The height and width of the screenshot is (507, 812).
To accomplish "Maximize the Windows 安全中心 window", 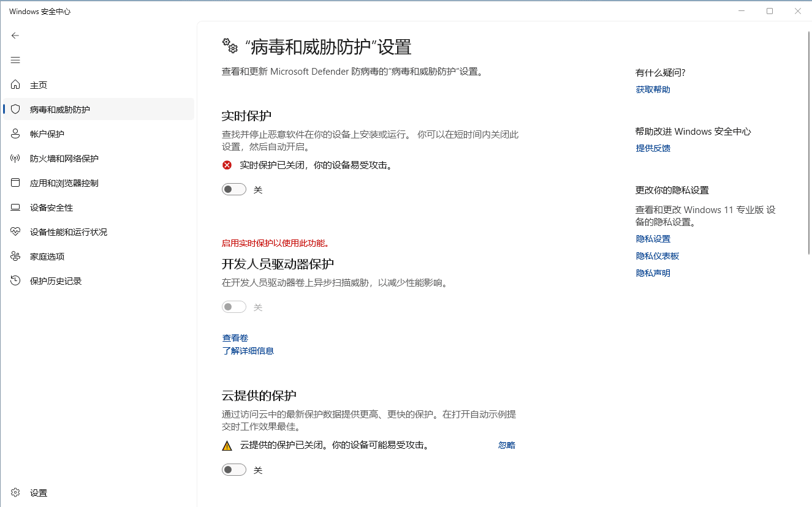I will 770,11.
